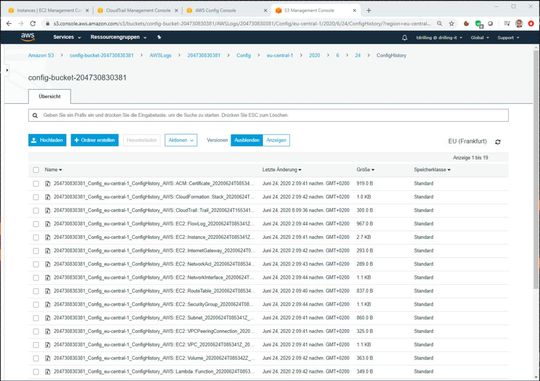
Task: Check the CloudTrail Trail object row
Action: click(x=36, y=210)
